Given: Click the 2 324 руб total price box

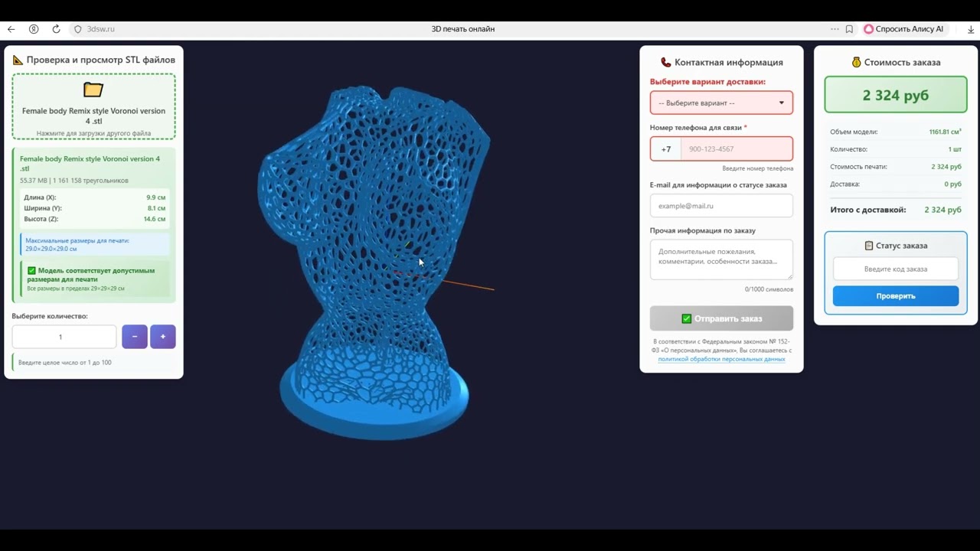Looking at the screenshot, I should click(x=896, y=95).
